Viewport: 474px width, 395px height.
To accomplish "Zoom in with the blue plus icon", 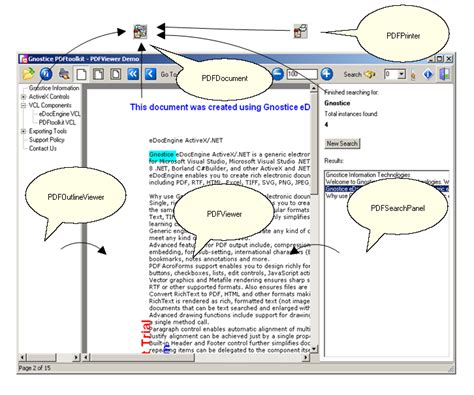I will pyautogui.click(x=327, y=74).
